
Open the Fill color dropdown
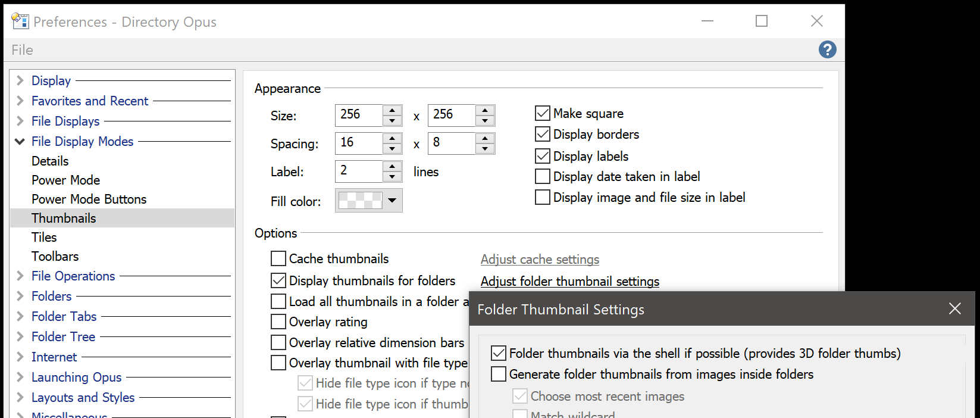point(369,201)
